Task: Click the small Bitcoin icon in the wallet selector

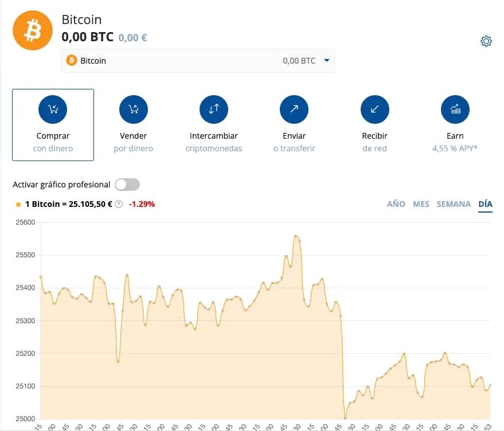Action: click(x=71, y=60)
